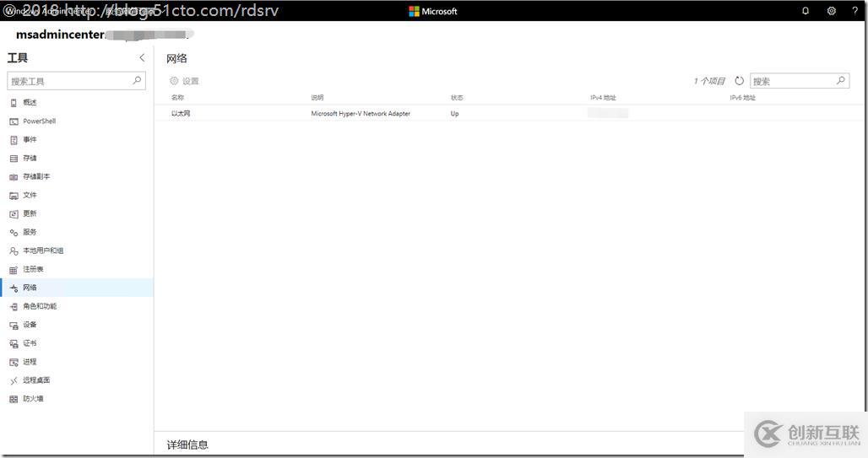
Task: Open the 防火墙 firewall tool
Action: (x=33, y=399)
